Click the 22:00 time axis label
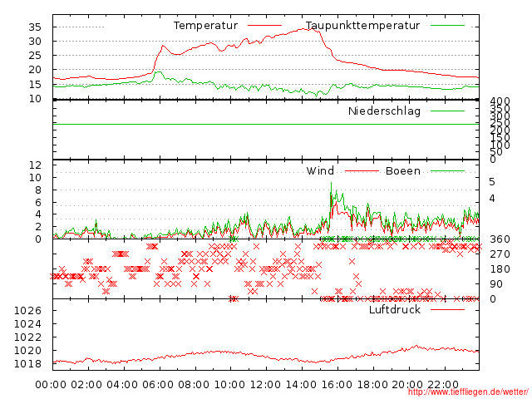 443,385
